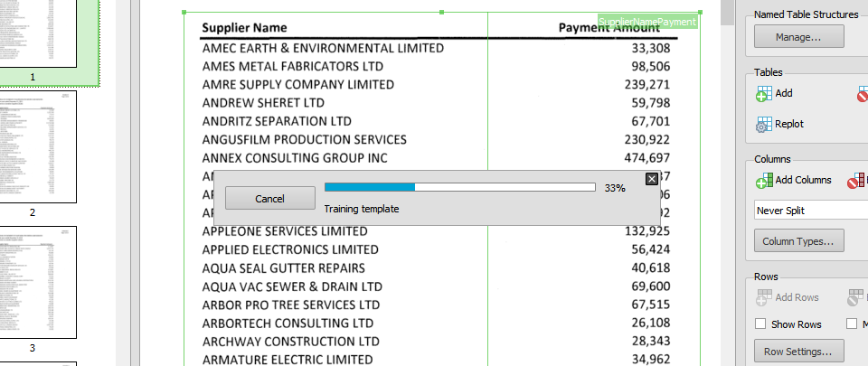Click ANGUSFILM PRODUCTION SERVICES text
Image resolution: width=868 pixels, height=366 pixels.
[x=305, y=139]
